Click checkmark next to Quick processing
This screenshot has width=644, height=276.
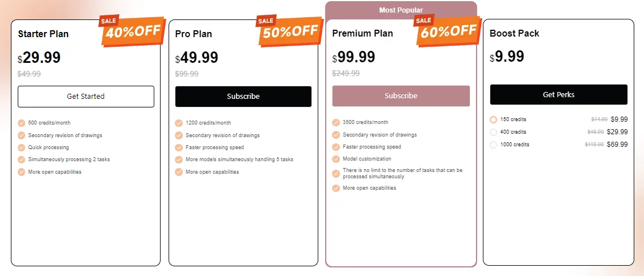click(x=22, y=147)
